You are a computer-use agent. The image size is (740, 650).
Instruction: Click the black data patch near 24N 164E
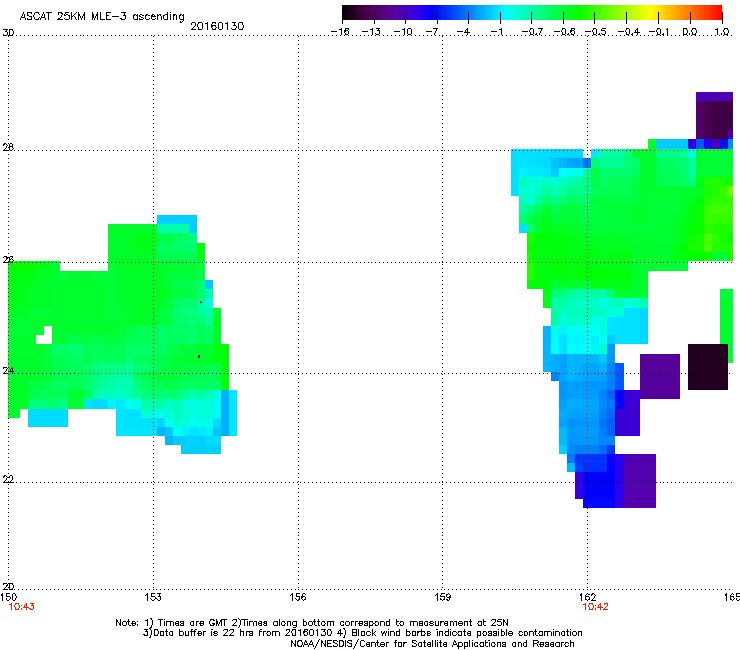[x=707, y=367]
